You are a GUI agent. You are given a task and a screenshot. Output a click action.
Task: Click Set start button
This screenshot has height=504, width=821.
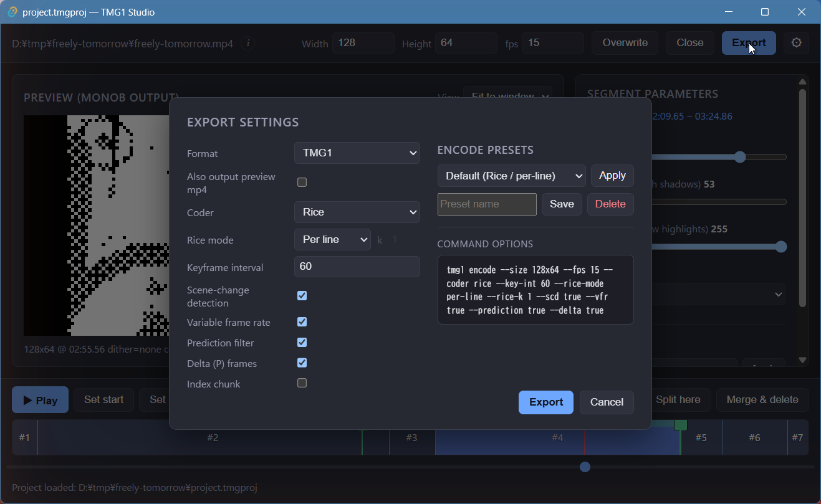tap(104, 400)
